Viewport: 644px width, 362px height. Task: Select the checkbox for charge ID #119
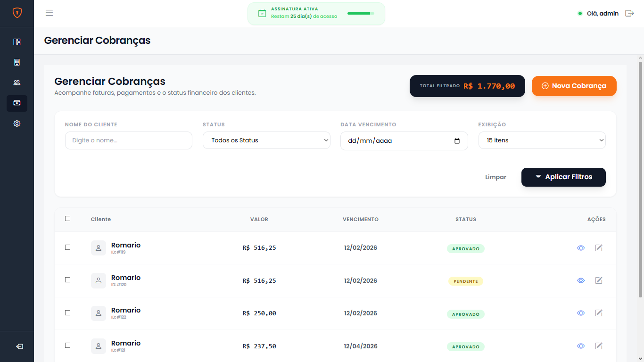coord(68,247)
